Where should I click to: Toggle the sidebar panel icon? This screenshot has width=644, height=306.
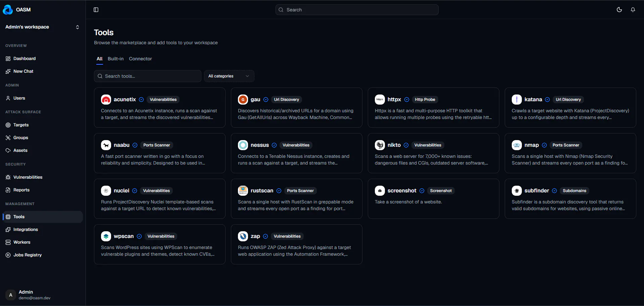tap(96, 10)
